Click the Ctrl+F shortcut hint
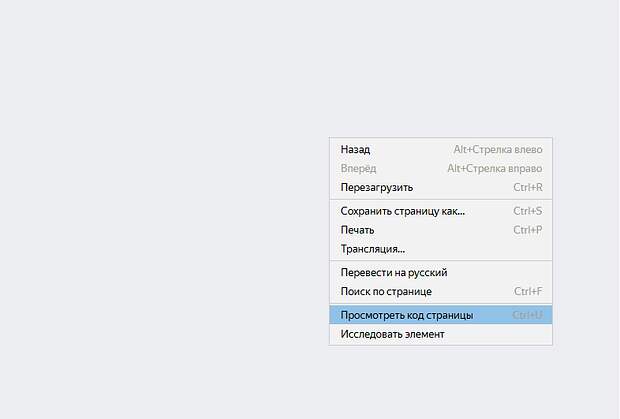The width and height of the screenshot is (620, 419). [527, 291]
